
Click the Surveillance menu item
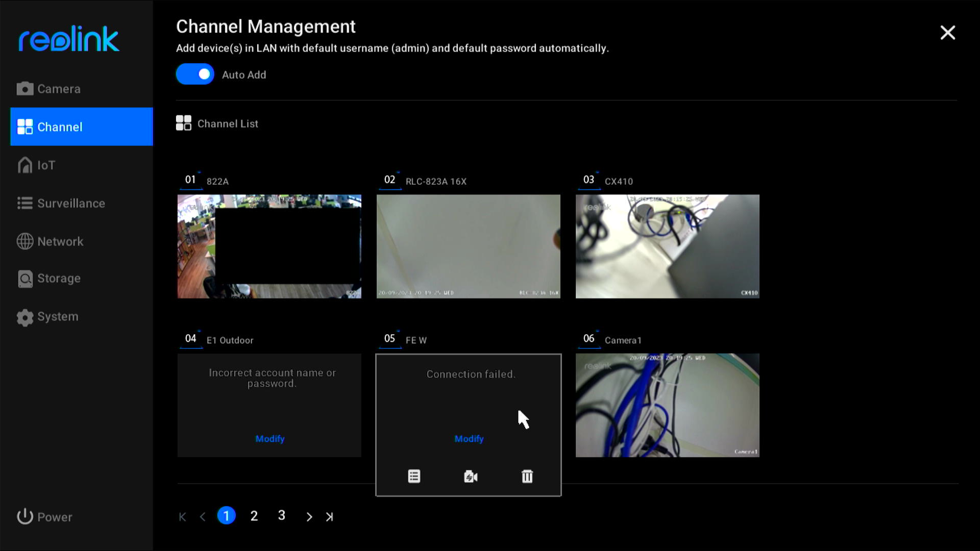pyautogui.click(x=72, y=203)
